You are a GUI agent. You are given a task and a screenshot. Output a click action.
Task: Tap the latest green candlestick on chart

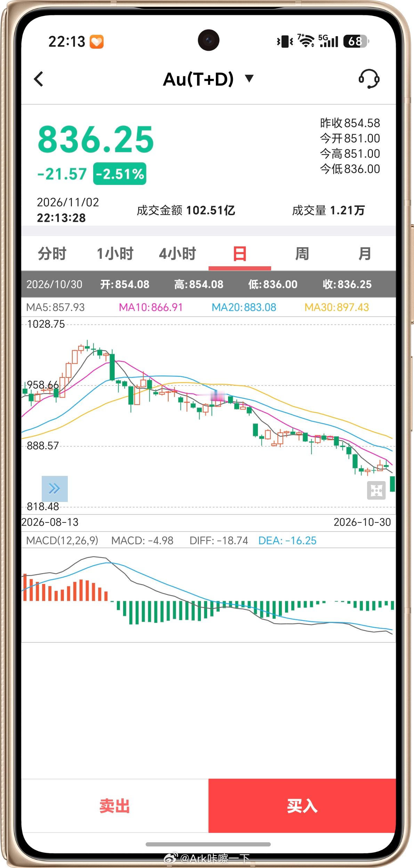pos(392,484)
